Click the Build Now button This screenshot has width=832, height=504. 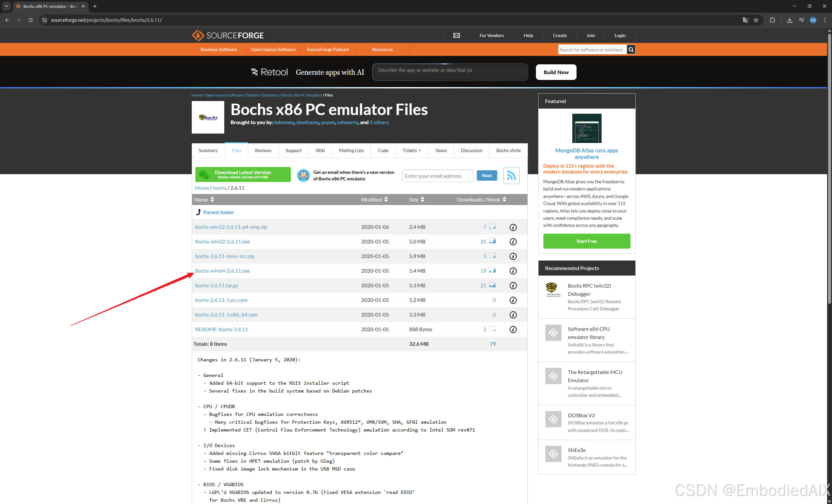click(x=556, y=72)
